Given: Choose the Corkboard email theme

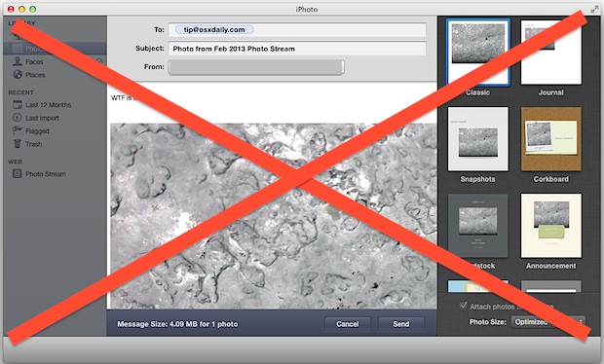Looking at the screenshot, I should pyautogui.click(x=551, y=139).
